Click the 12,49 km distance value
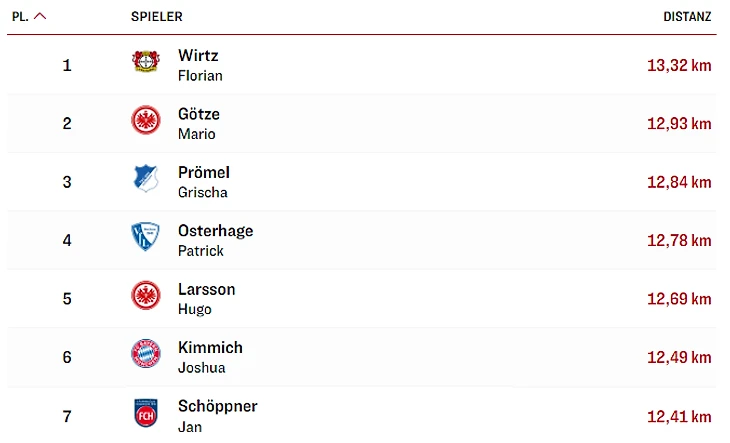730x443 pixels. click(x=679, y=358)
